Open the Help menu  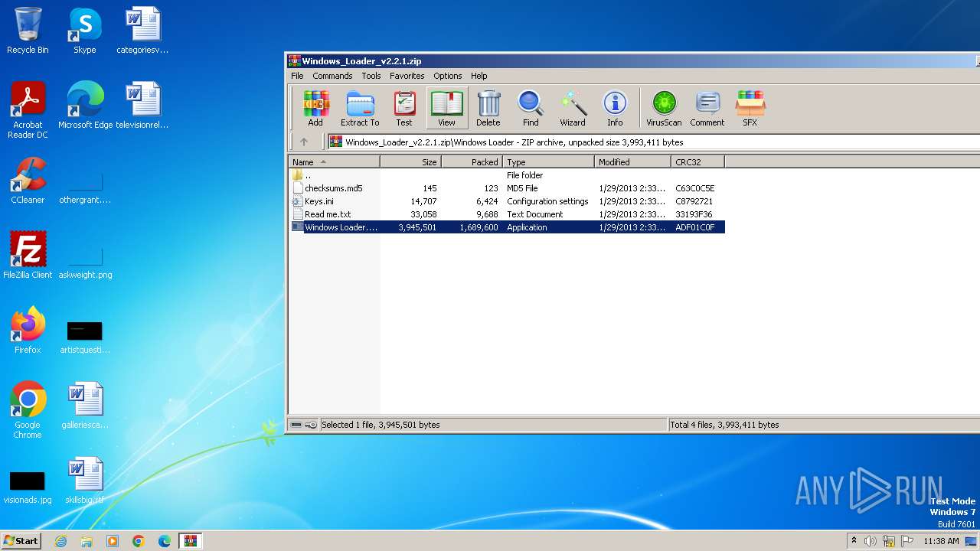479,76
